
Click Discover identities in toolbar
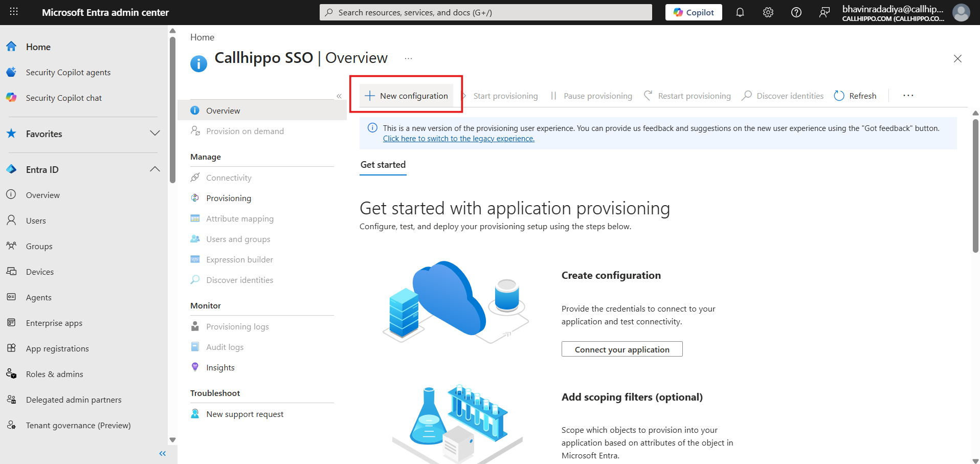(x=783, y=96)
